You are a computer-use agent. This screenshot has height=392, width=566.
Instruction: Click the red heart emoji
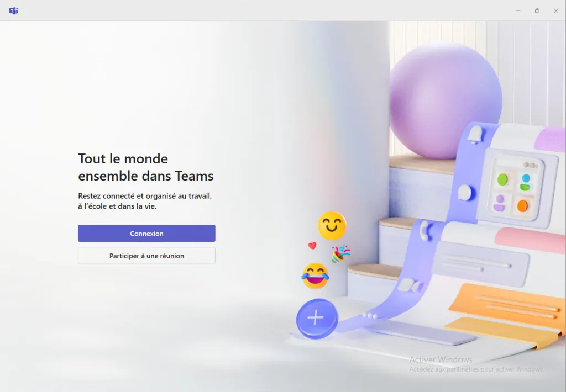[312, 246]
